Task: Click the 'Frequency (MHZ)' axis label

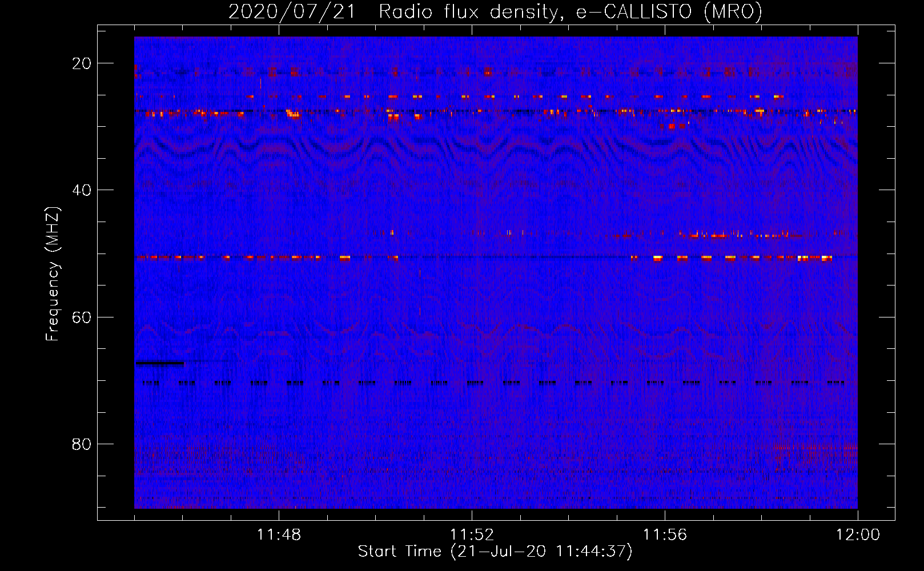Action: coord(53,274)
